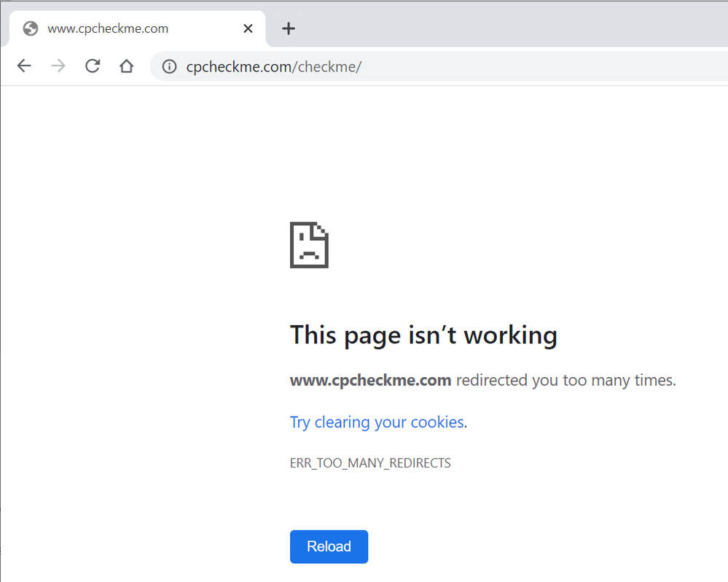
Task: Close the www.cpcheckme.com tab
Action: pos(248,28)
